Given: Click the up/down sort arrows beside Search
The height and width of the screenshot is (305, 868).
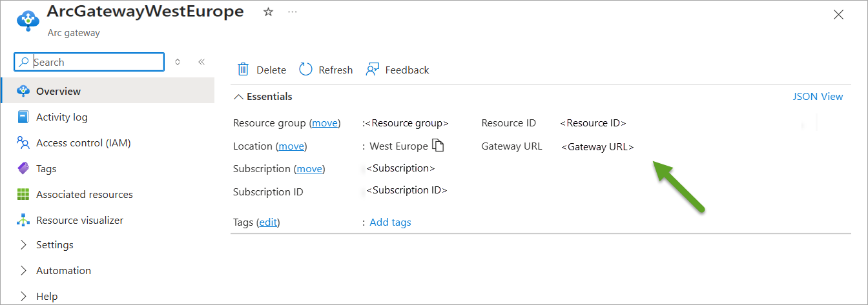Looking at the screenshot, I should pos(178,62).
